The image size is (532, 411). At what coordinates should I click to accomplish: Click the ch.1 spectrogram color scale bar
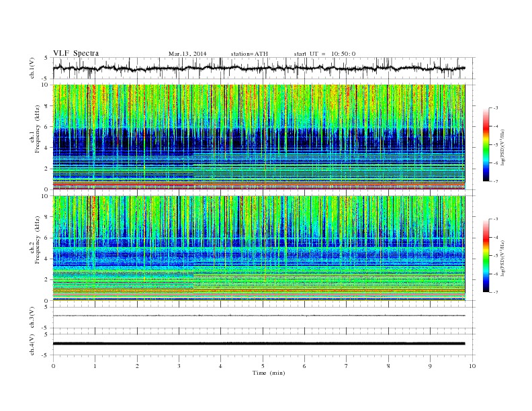tap(486, 144)
